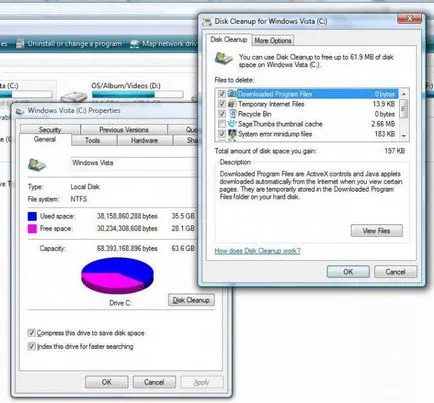Click the View Files button
Image resolution: width=434 pixels, height=403 pixels.
376,231
